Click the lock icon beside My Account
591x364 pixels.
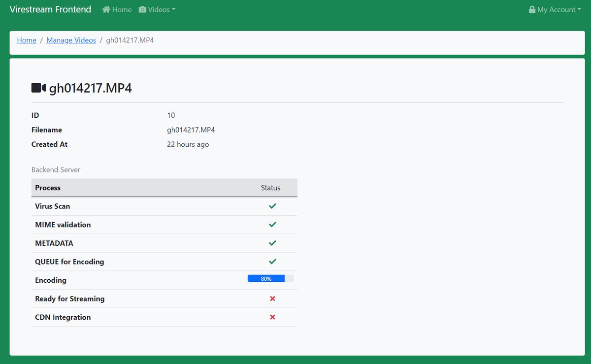click(x=532, y=9)
